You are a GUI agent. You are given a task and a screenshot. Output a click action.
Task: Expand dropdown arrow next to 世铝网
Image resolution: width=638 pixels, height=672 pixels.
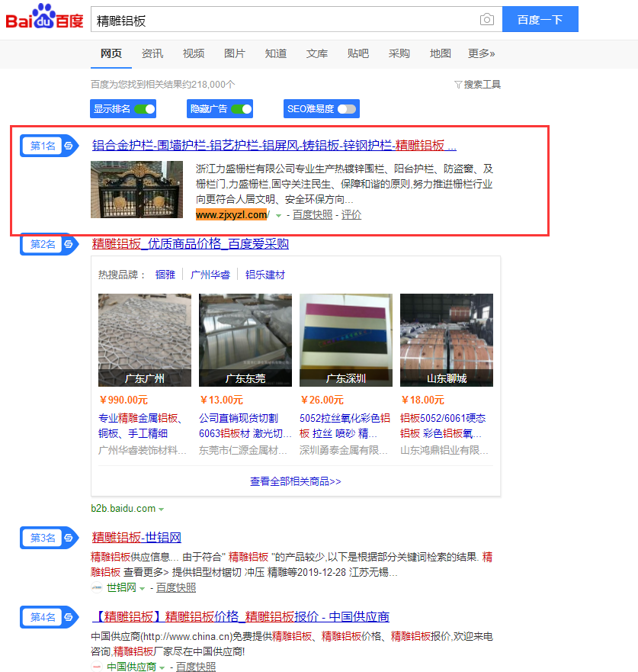pos(142,588)
